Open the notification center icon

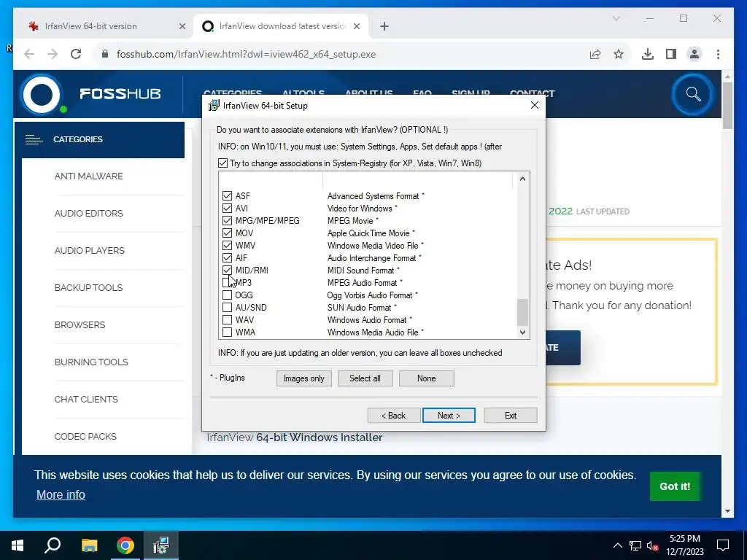pos(723,545)
